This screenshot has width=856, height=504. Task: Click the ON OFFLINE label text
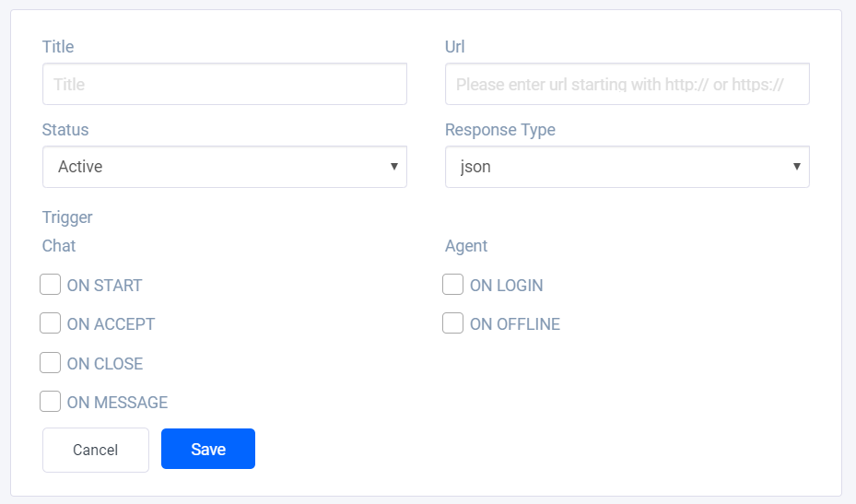515,324
